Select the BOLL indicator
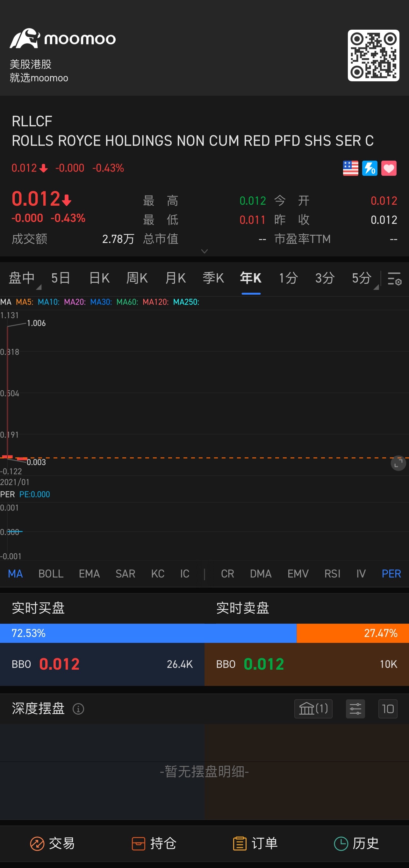The height and width of the screenshot is (868, 409). (x=51, y=573)
